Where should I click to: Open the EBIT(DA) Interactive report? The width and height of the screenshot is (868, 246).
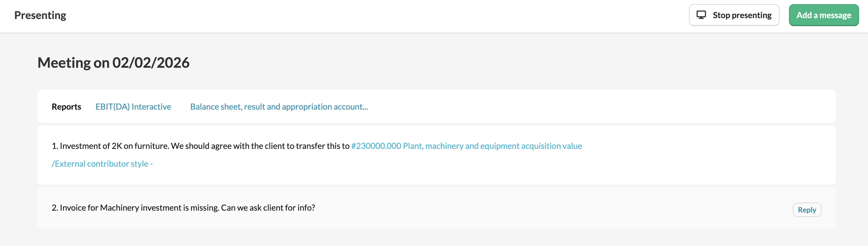pyautogui.click(x=133, y=107)
